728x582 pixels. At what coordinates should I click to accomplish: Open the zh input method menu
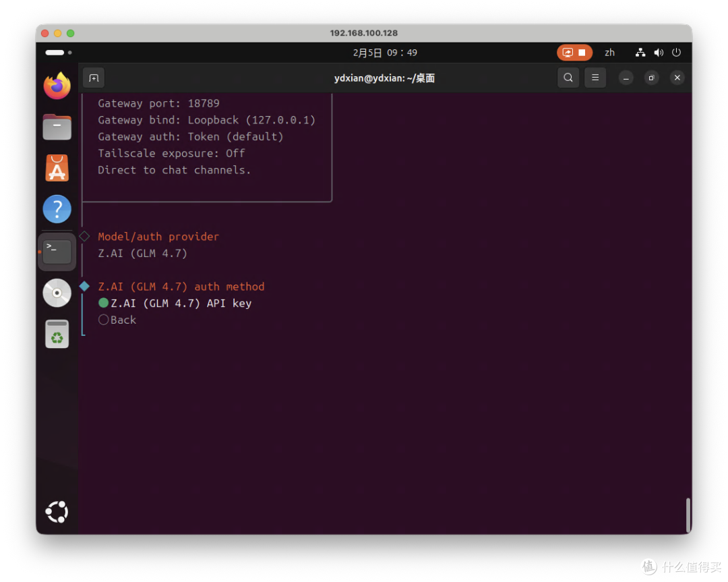(x=609, y=53)
